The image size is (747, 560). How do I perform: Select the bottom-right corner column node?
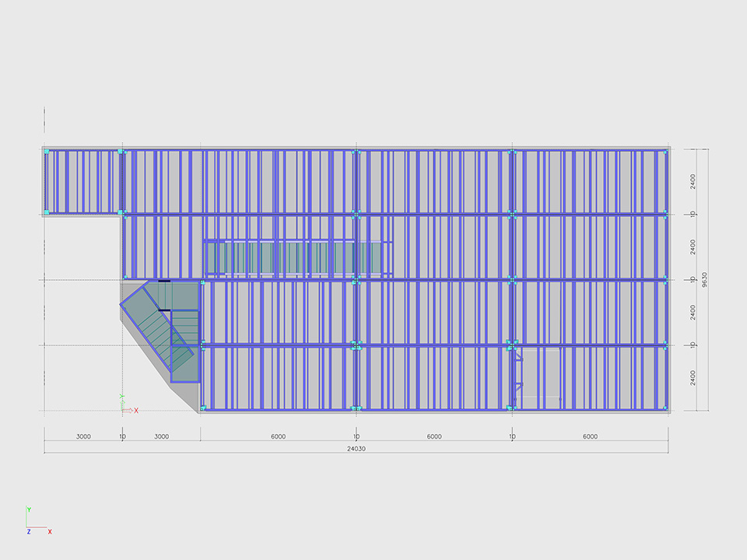(x=665, y=407)
